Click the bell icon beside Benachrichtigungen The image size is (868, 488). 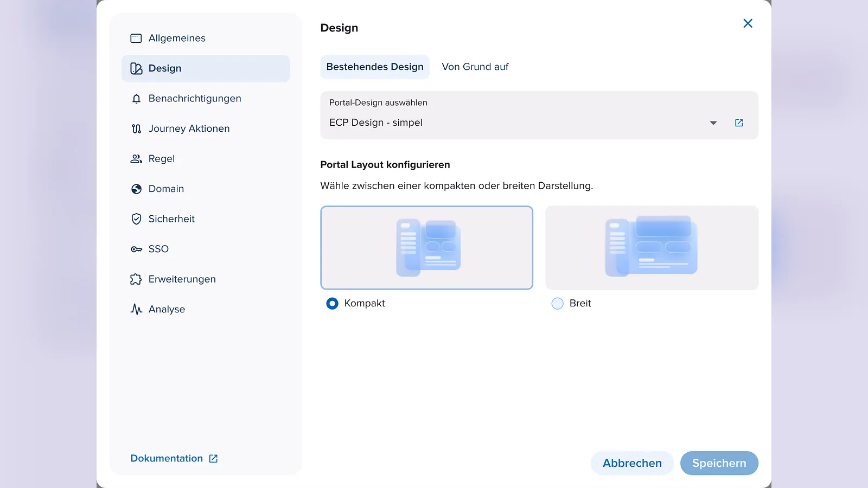point(136,99)
